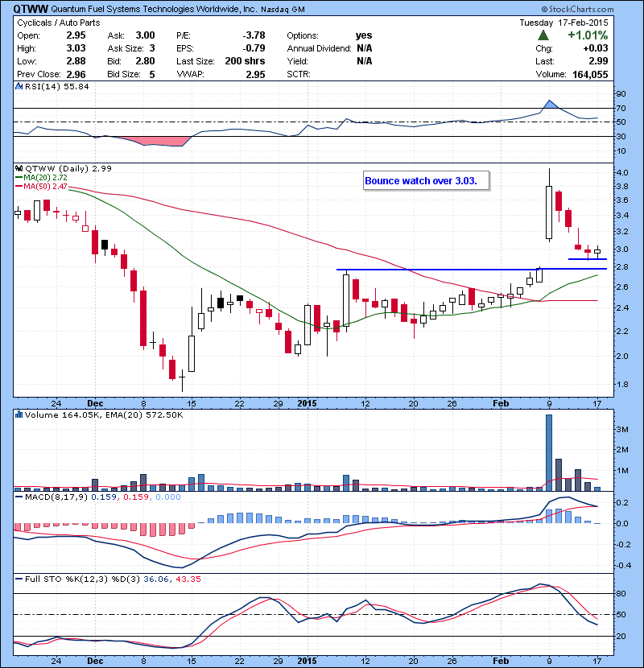
Task: Click the 'Cyclicals / Auto Parts' sector text
Action: click(x=59, y=23)
